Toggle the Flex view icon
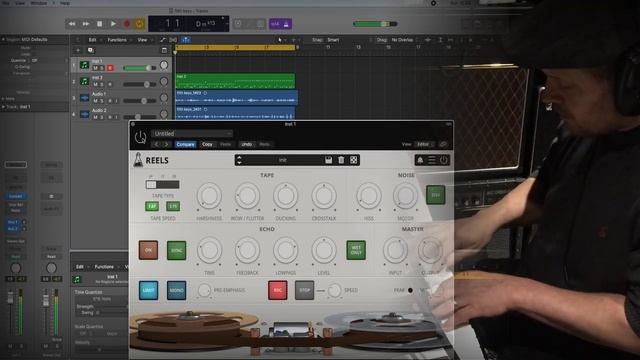Screen dimensions: 640x360 tap(173, 40)
